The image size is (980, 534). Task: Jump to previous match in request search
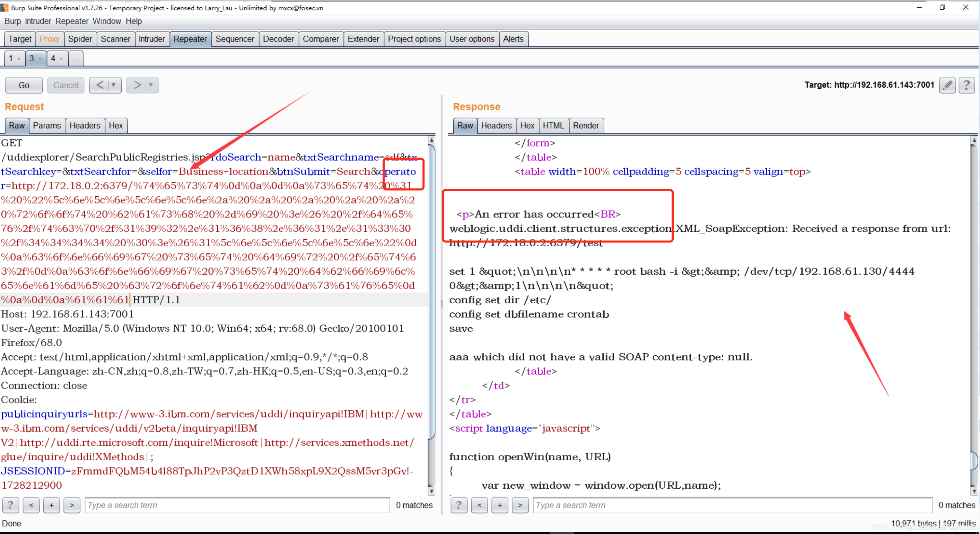coord(31,505)
